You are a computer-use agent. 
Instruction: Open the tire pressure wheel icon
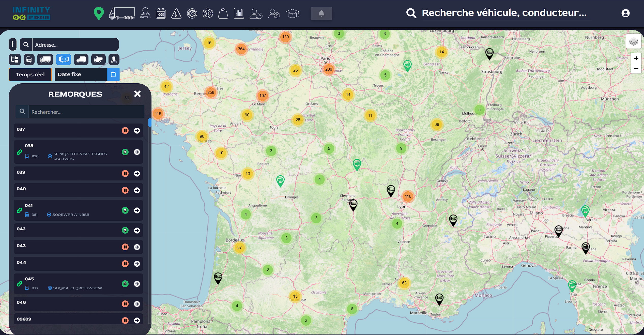coord(192,13)
